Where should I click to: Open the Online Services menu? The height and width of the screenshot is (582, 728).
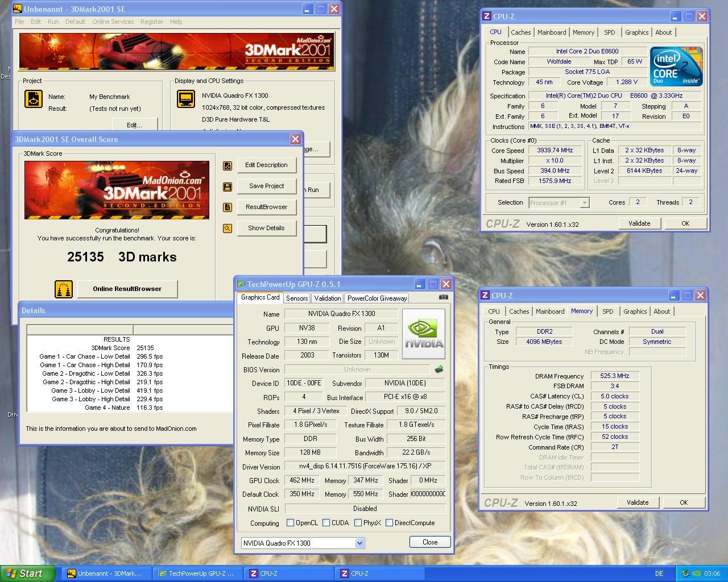click(x=113, y=22)
